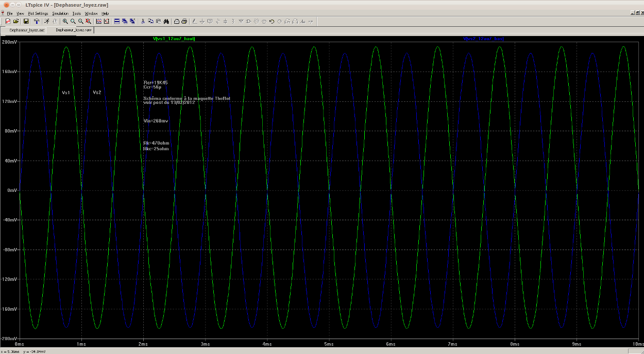Click the 'voir post du 13/02/2012' annotation
The image size is (644, 354).
[x=169, y=102]
